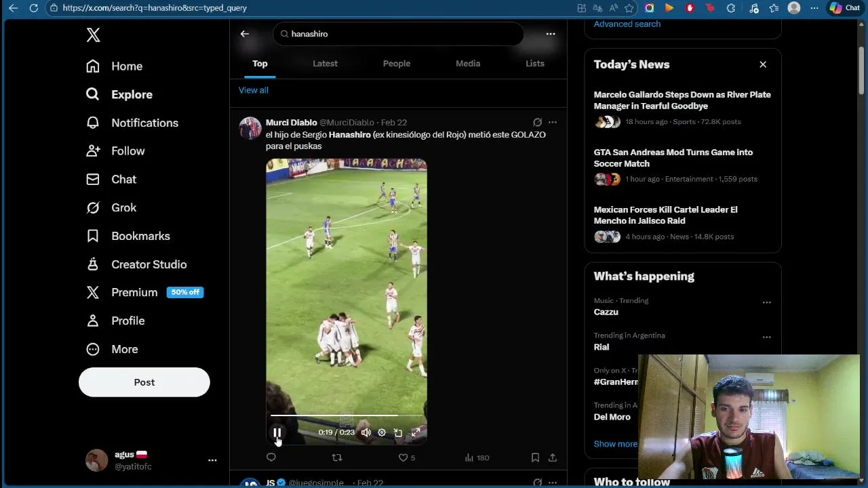868x488 pixels.
Task: Click the Post button
Action: pyautogui.click(x=144, y=382)
